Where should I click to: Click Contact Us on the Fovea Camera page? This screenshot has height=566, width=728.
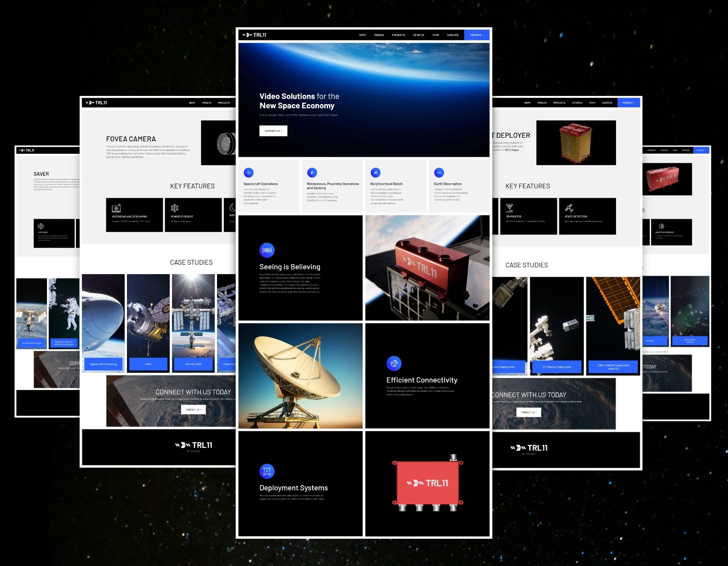(193, 410)
